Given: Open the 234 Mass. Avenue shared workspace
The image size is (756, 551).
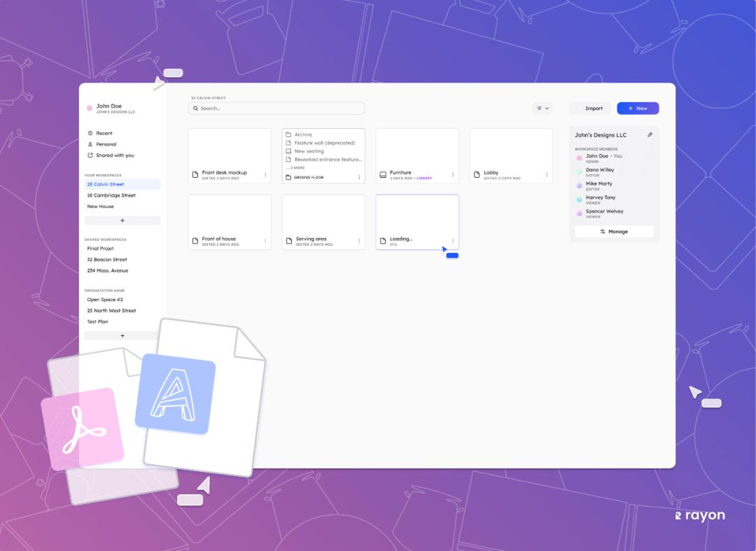Looking at the screenshot, I should tap(108, 270).
